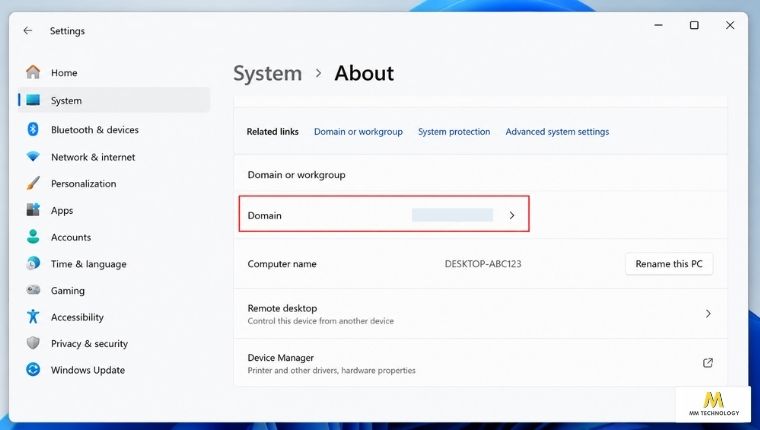Go to Bluetooth & devices settings

(x=114, y=129)
